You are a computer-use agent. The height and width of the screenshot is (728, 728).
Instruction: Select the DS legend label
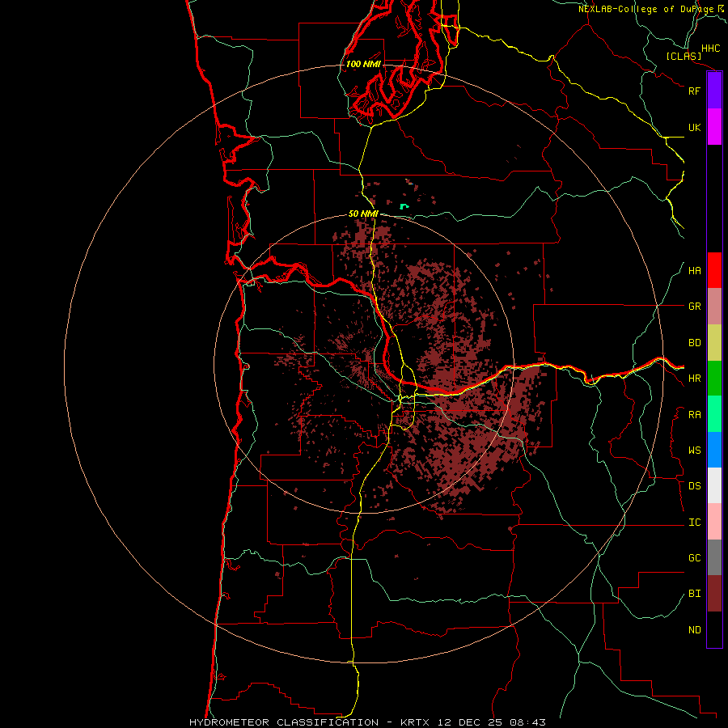(694, 485)
